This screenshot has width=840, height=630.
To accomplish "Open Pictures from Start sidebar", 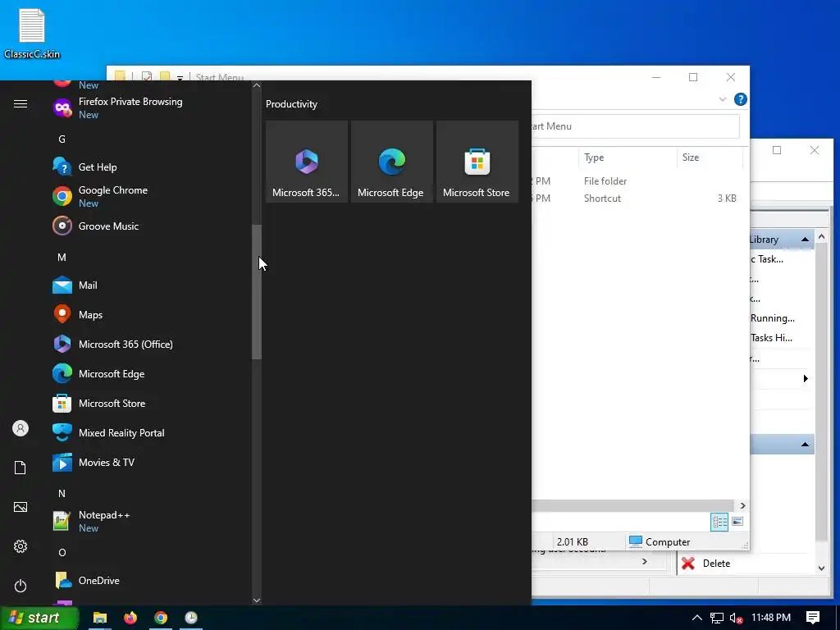I will 21,507.
